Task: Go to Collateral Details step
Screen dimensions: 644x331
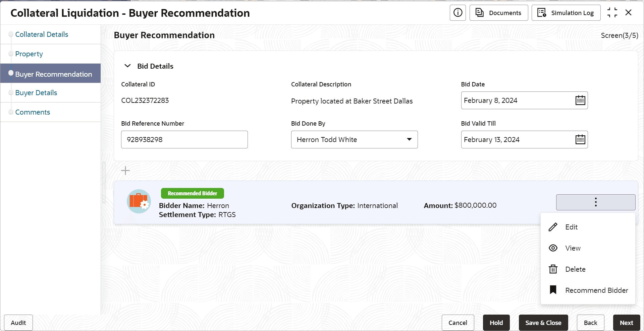Action: point(42,35)
